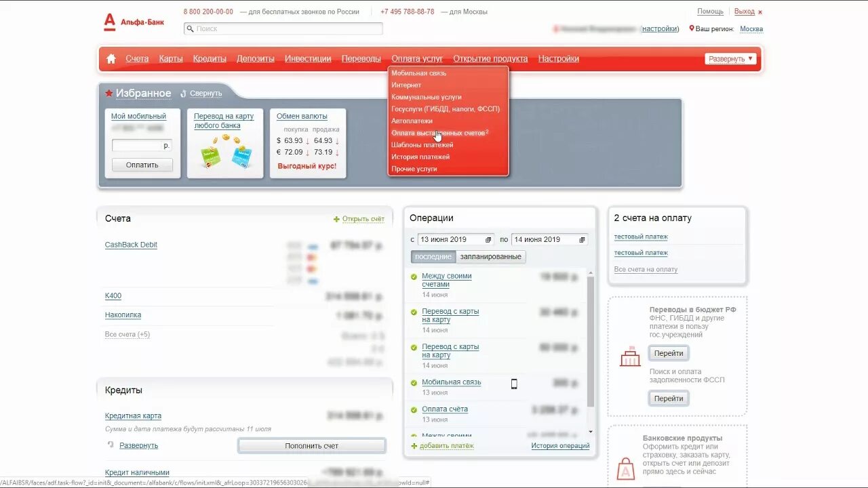Screen dimensions: 868x488
Task: Choose Прочие услуги from the dropdown menu
Action: [x=414, y=169]
